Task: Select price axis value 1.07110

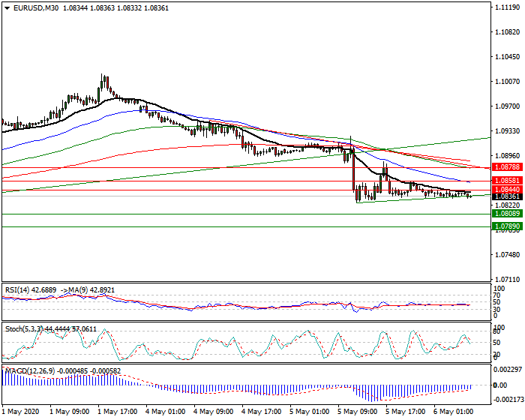Action: tap(508, 279)
